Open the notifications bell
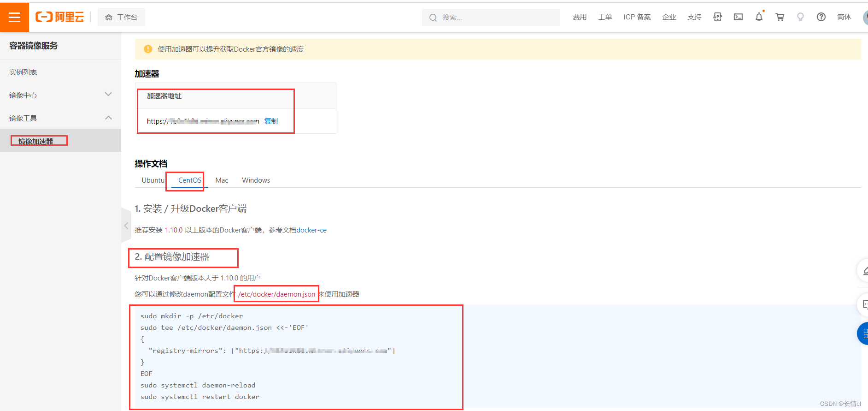 (759, 17)
